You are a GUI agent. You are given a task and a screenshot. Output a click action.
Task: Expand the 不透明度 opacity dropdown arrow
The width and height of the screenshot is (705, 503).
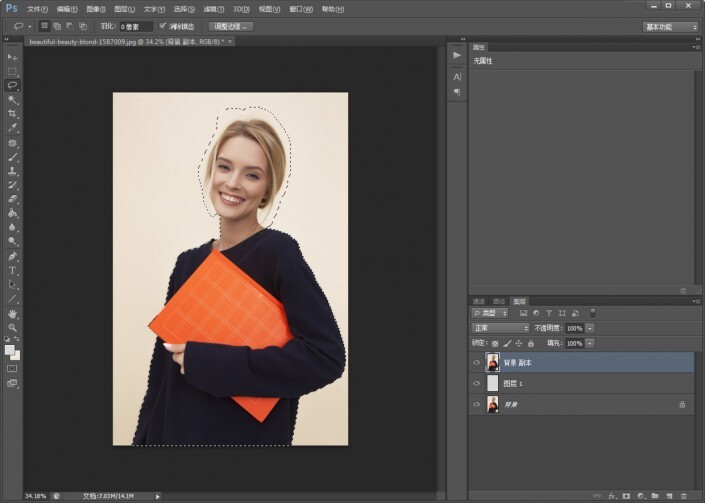tap(590, 328)
